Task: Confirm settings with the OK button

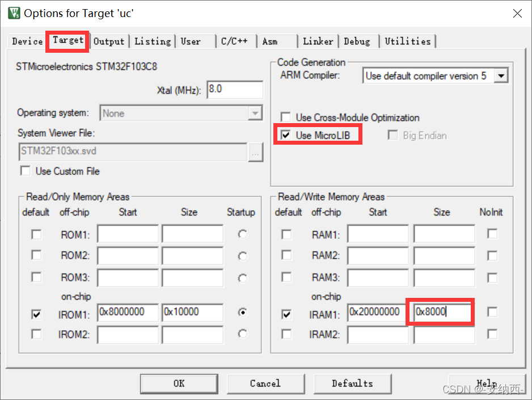Action: coord(179,384)
